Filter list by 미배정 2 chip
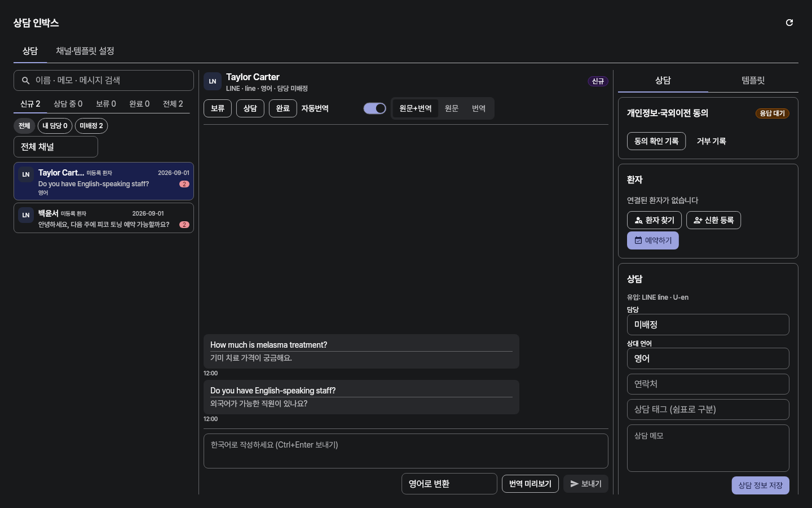 coord(91,126)
